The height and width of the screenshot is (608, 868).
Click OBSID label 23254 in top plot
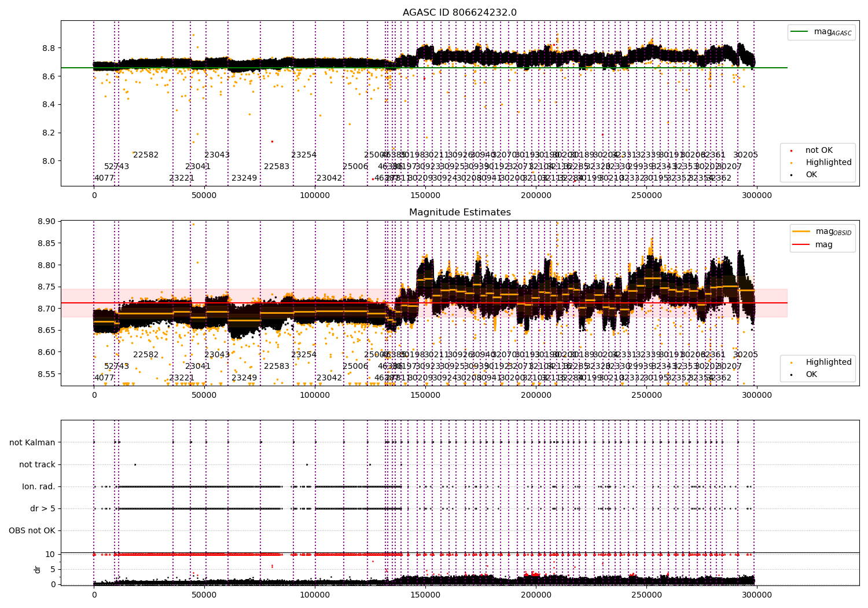pyautogui.click(x=304, y=155)
